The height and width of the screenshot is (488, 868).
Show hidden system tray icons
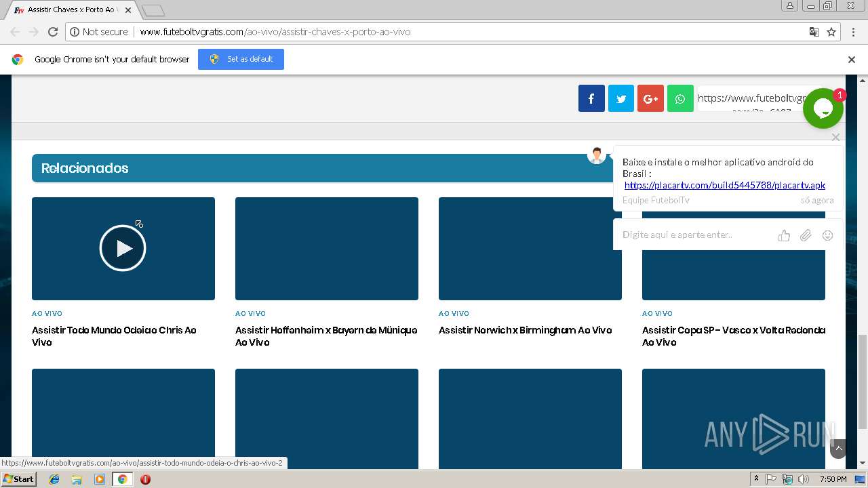(x=756, y=479)
